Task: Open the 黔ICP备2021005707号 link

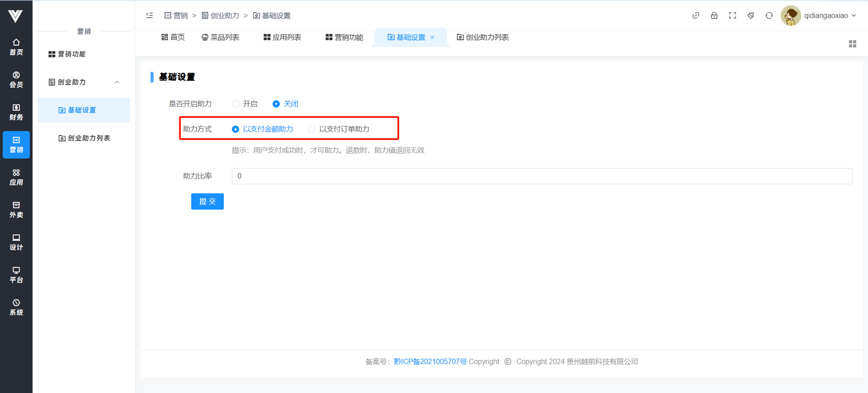Action: 430,361
